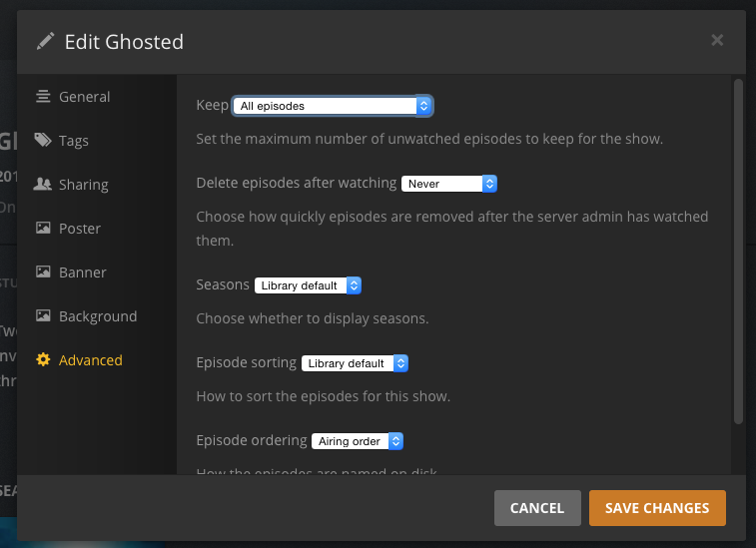Image resolution: width=756 pixels, height=548 pixels.
Task: Go to the Poster section
Action: pyautogui.click(x=80, y=229)
